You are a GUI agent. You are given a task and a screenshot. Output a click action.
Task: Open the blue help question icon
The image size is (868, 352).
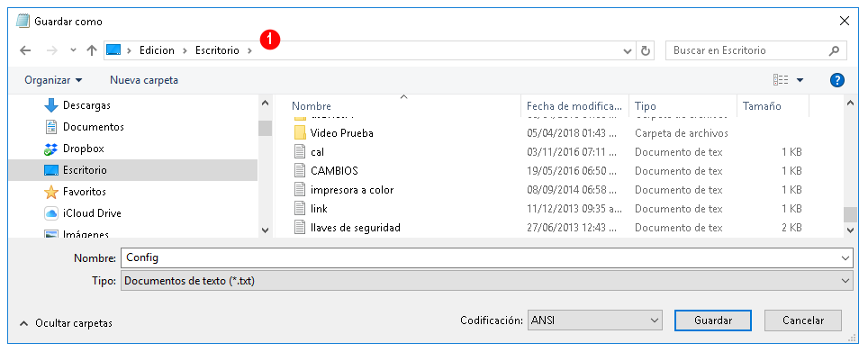(x=837, y=80)
